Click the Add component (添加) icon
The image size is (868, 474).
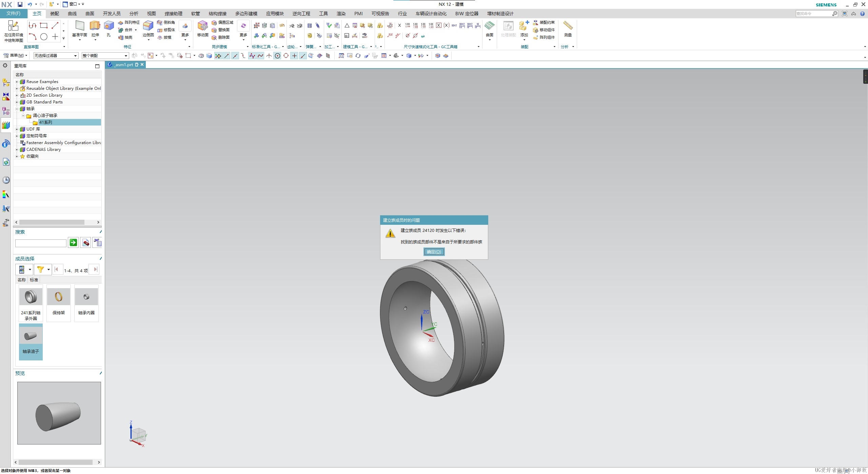pyautogui.click(x=524, y=26)
